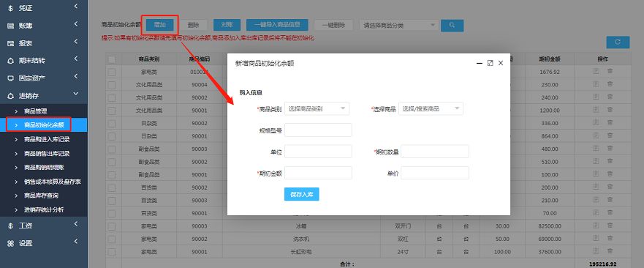Screen dimensions: 644x268
Task: Click edit icon in the 1676.92 row
Action: (596, 72)
